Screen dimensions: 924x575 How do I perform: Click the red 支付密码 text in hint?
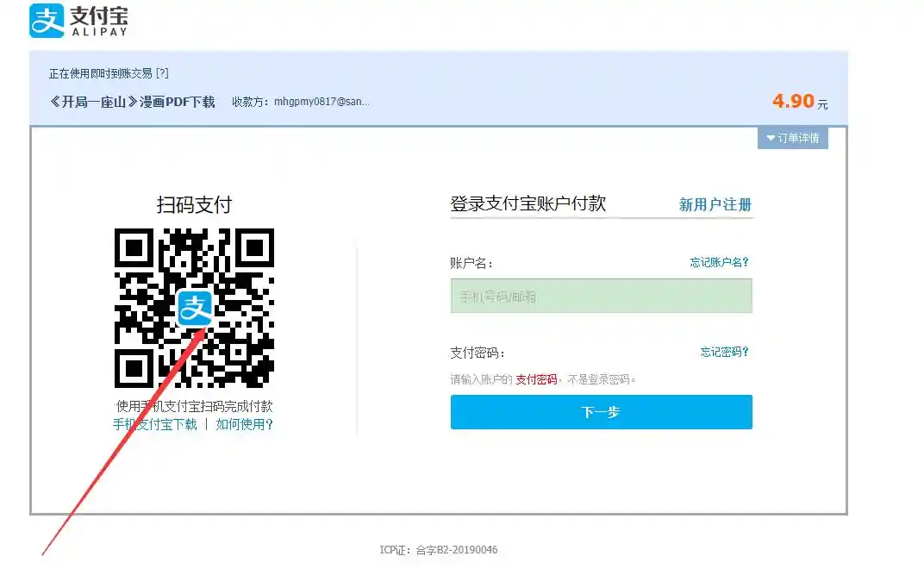click(x=536, y=379)
